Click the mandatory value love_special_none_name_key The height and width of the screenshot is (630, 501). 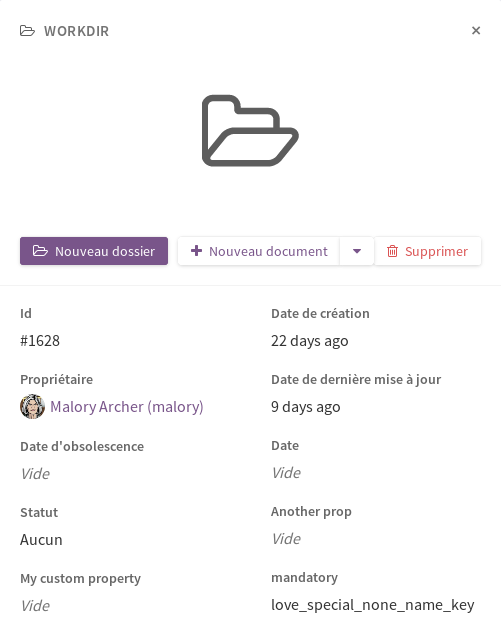[x=373, y=605]
